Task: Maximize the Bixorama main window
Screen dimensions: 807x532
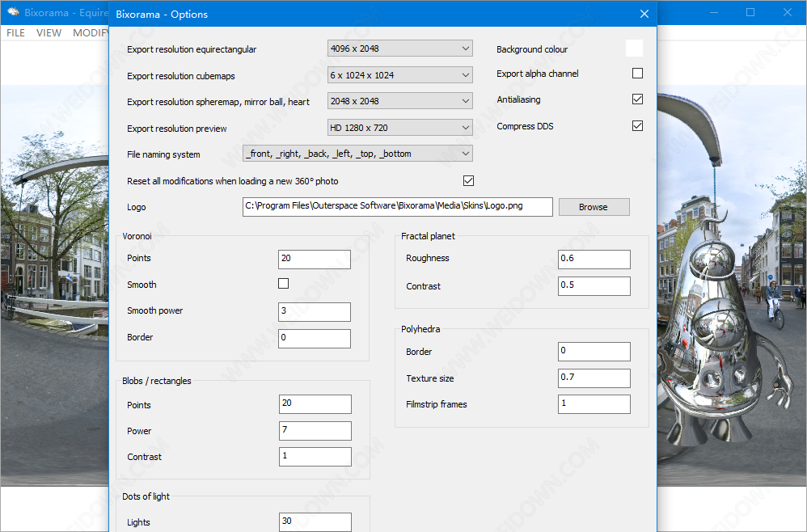Action: coord(750,12)
